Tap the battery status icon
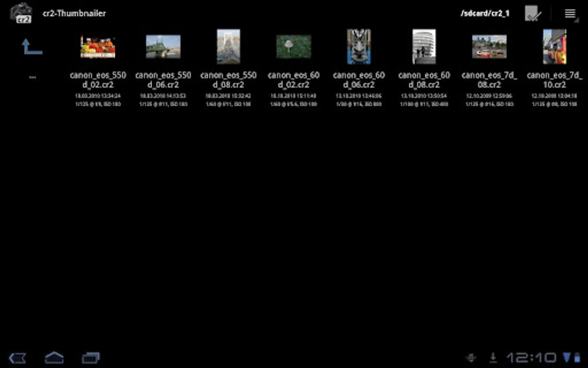The width and height of the screenshot is (588, 368). click(577, 358)
